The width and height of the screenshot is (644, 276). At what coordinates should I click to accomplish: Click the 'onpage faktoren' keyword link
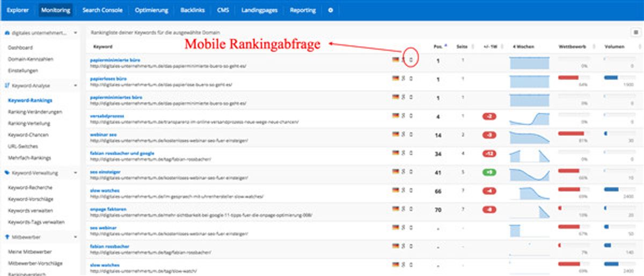108,209
